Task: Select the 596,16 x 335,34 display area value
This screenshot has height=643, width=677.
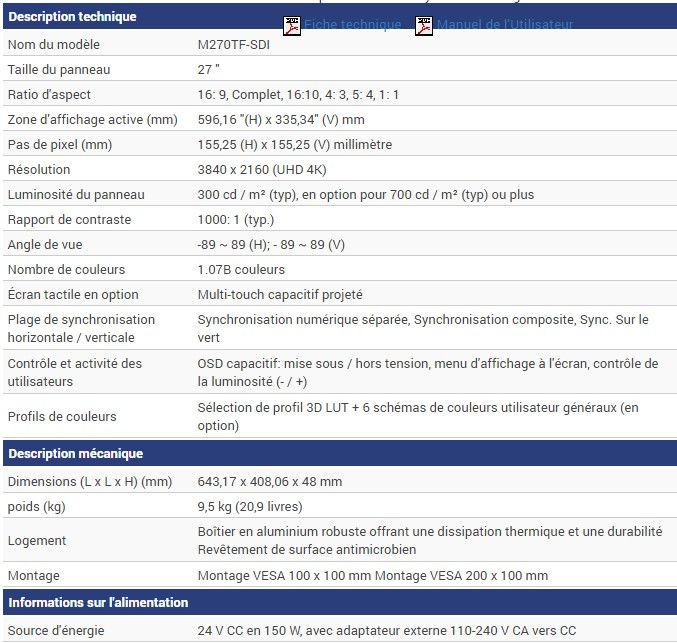Action: point(281,120)
